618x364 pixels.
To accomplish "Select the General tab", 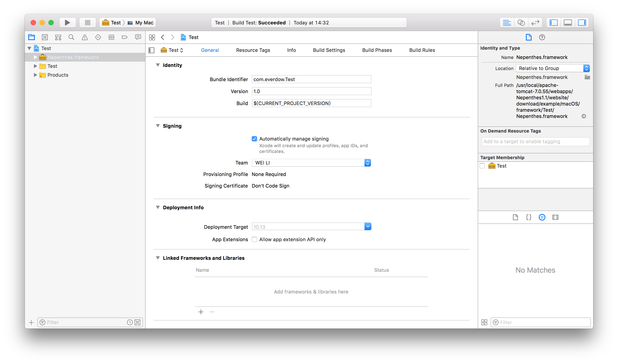I will (x=210, y=50).
